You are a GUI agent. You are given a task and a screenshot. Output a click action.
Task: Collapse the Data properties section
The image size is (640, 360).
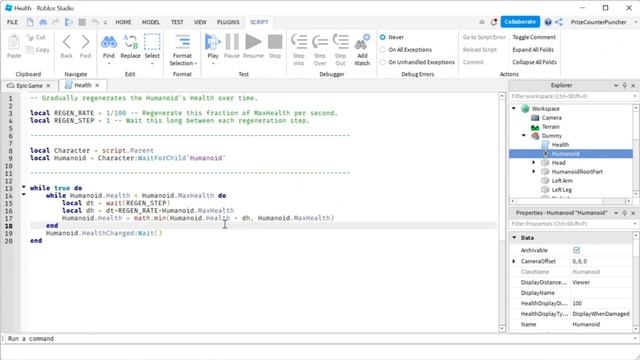[514, 238]
